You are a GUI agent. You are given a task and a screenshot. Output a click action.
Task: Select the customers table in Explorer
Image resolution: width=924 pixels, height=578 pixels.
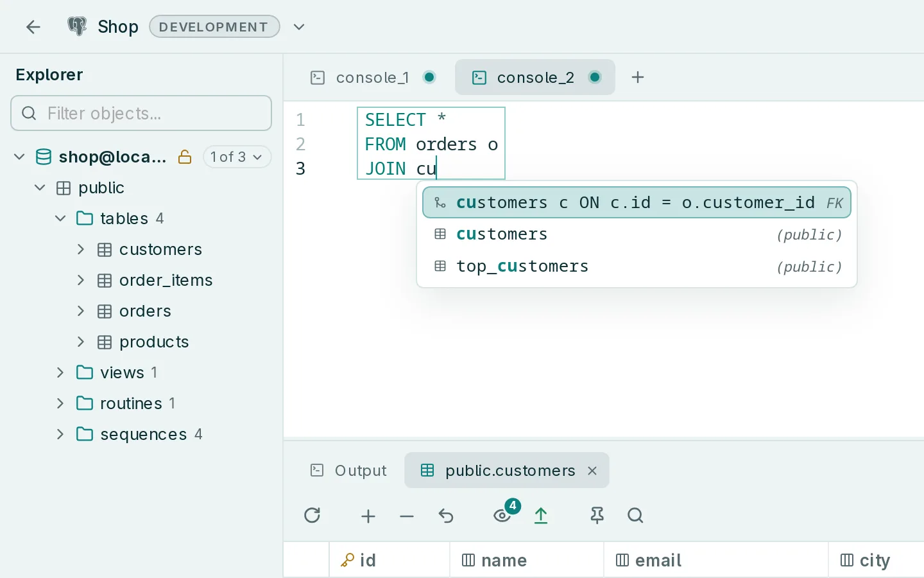pos(160,249)
